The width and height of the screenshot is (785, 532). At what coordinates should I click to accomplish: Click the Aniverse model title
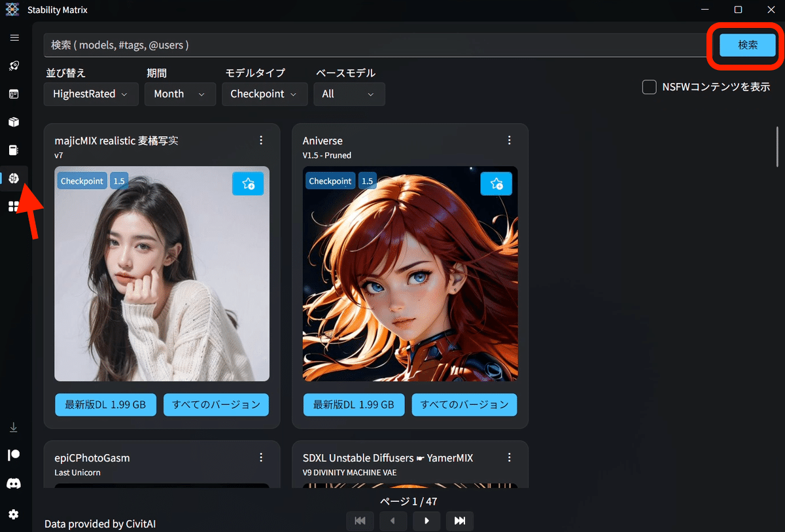(323, 141)
